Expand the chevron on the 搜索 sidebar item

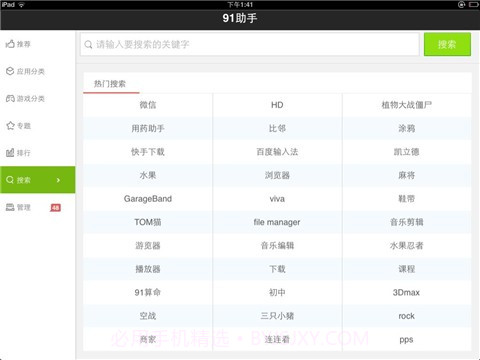pos(58,180)
